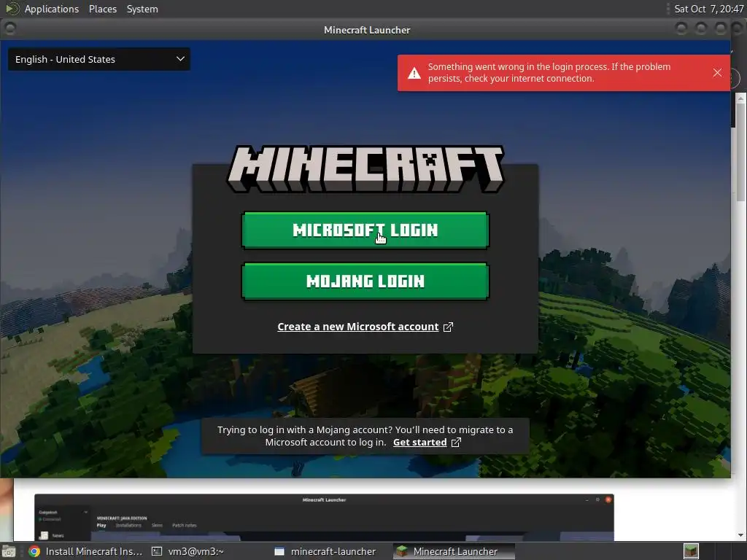The image size is (747, 560).
Task: Click the Minecraft Launcher screenshot thumbnail in browser
Action: click(324, 518)
